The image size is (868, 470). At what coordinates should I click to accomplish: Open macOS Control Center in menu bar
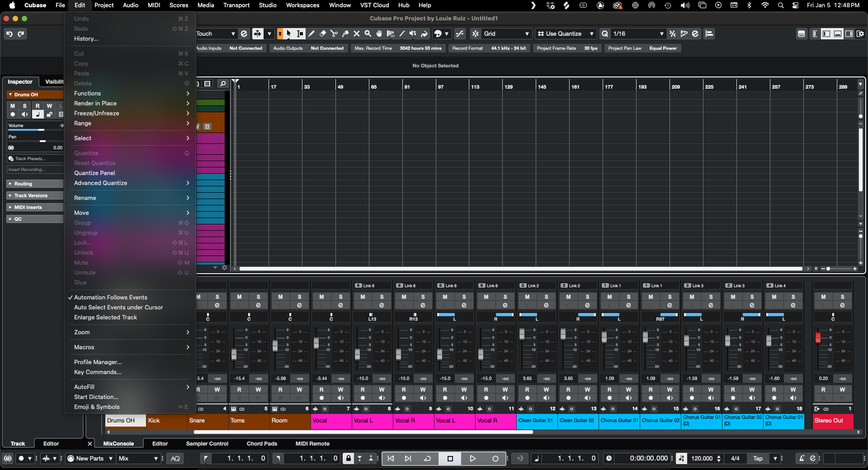(x=796, y=5)
